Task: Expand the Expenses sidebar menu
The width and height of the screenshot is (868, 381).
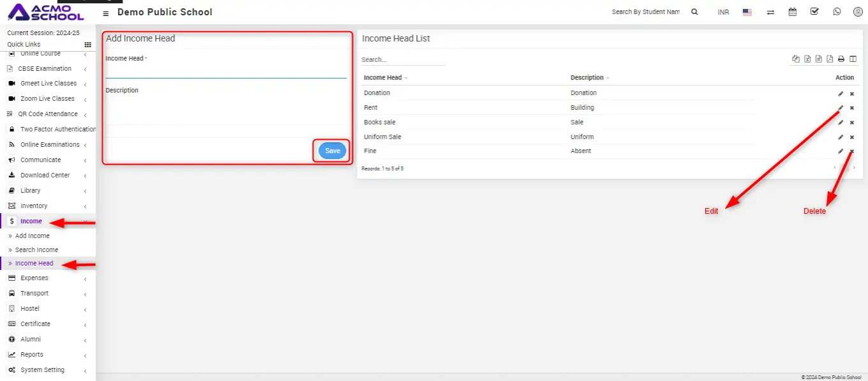Action: point(34,278)
